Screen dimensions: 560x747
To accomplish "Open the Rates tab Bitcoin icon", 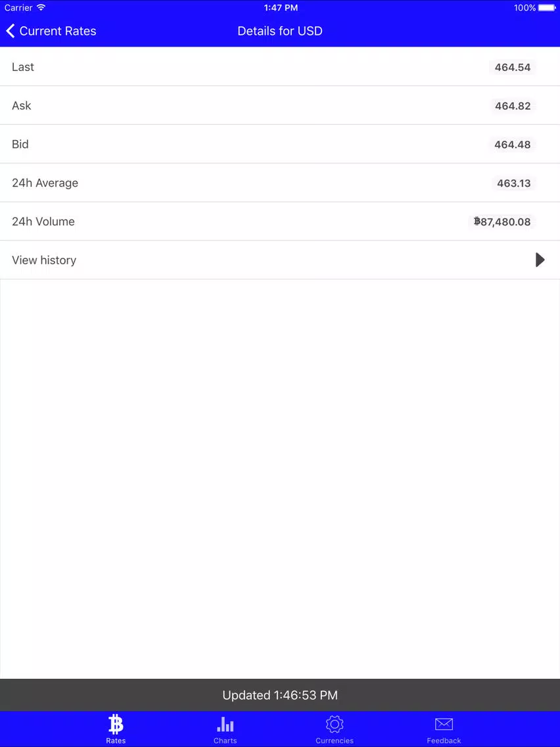I will point(116,724).
